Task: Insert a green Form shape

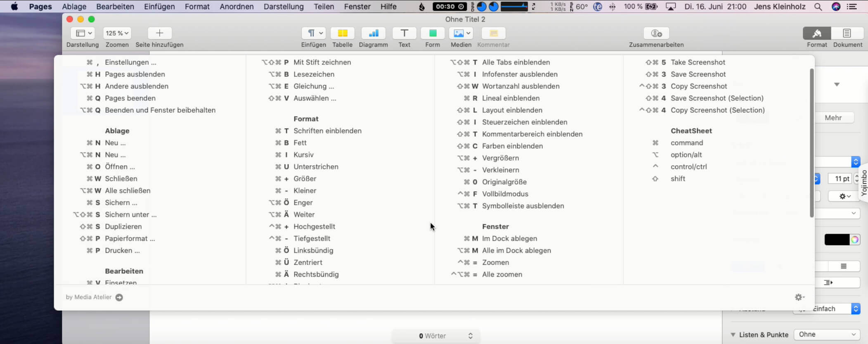Action: coord(433,33)
